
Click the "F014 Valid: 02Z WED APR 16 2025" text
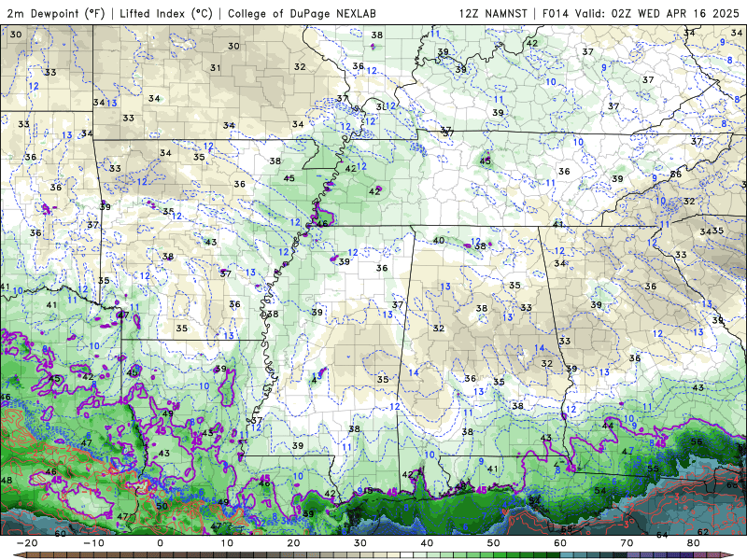[x=641, y=13]
